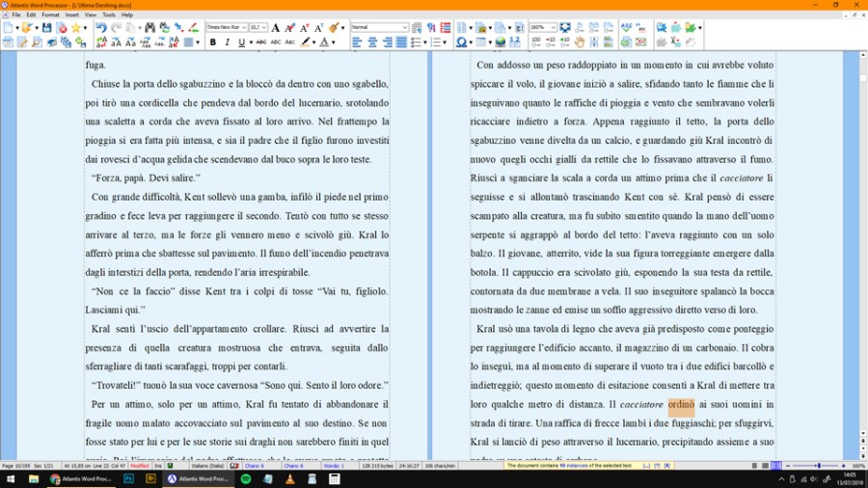Image resolution: width=868 pixels, height=488 pixels.
Task: Click the Undo arrow icon
Action: point(100,28)
